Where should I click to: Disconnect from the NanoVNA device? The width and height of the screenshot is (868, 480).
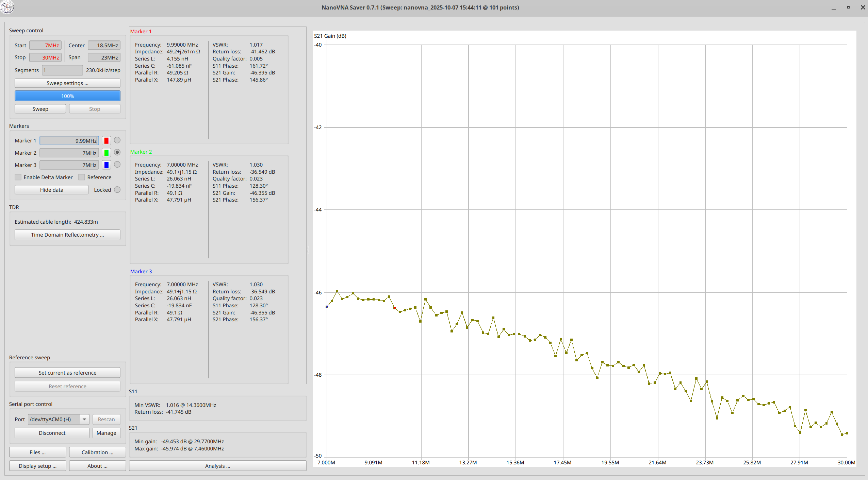(x=52, y=433)
